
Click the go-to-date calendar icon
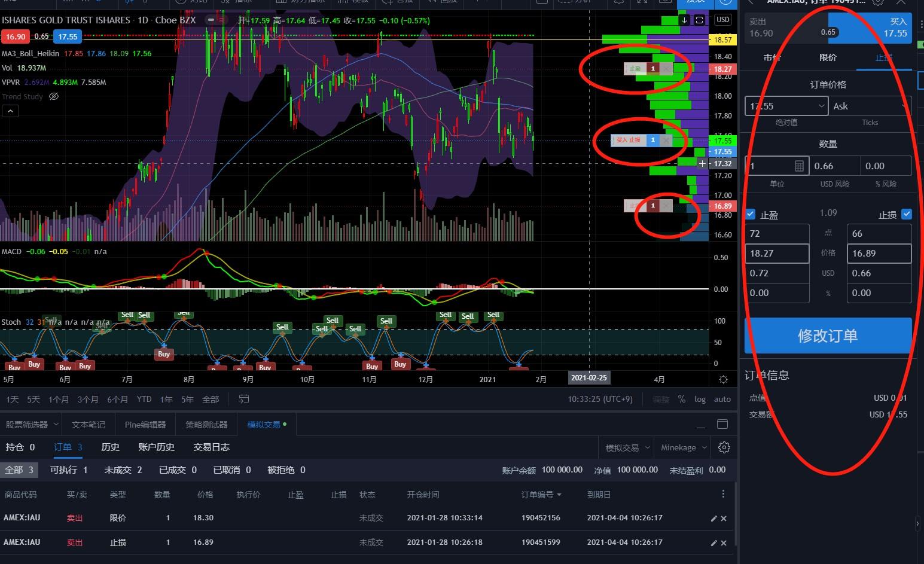coord(244,399)
